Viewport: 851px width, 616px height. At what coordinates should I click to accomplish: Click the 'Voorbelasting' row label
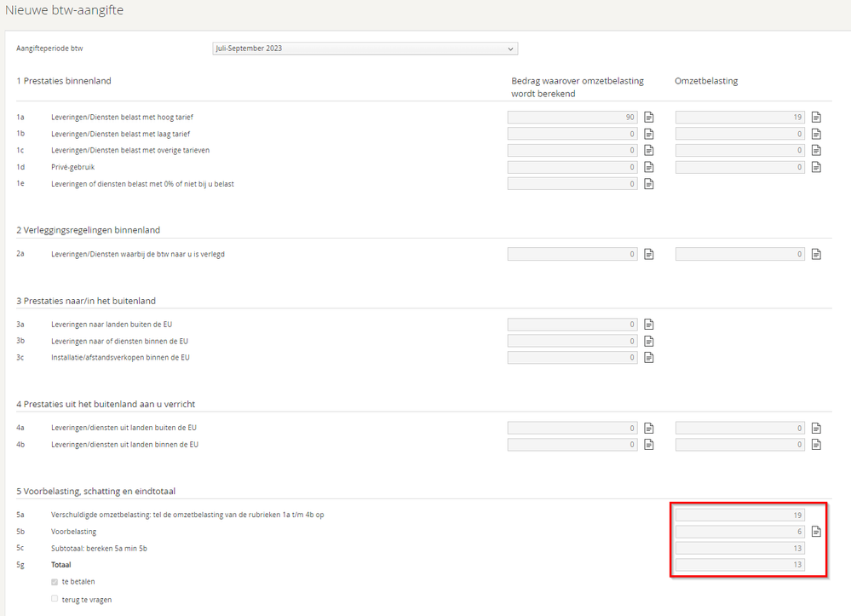tap(74, 532)
